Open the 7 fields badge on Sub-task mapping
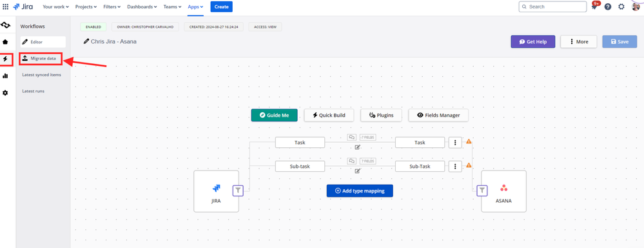The image size is (644, 248). [367, 161]
